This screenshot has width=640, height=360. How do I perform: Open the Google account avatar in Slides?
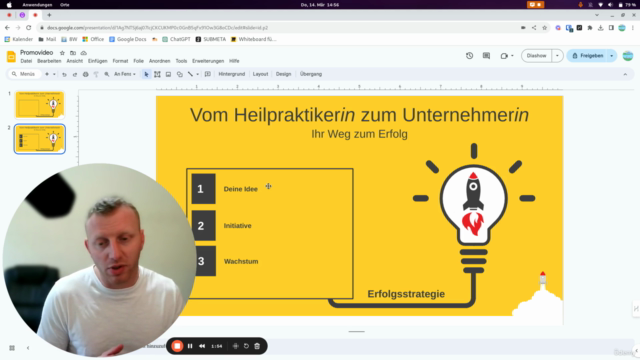[x=628, y=56]
